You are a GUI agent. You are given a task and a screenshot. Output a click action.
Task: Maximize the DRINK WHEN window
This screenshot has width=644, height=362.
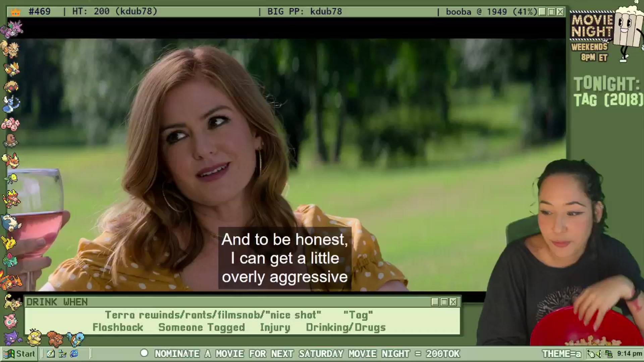(444, 302)
